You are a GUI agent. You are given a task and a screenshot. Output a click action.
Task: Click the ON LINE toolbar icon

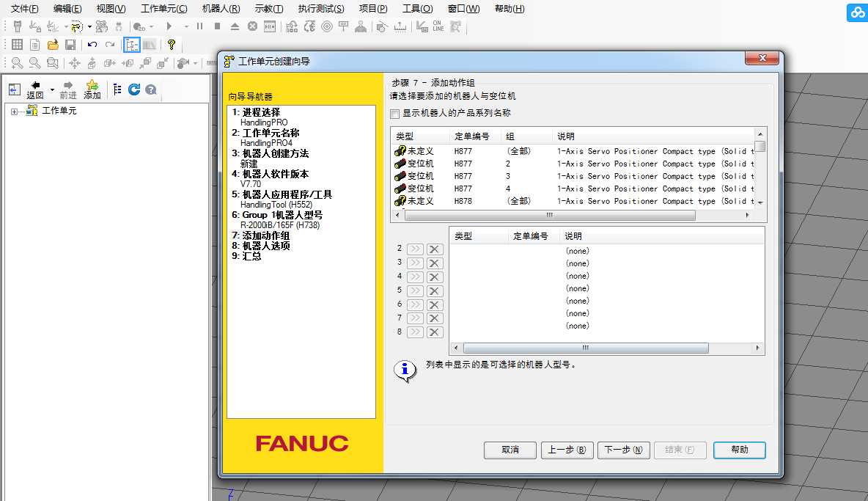438,26
